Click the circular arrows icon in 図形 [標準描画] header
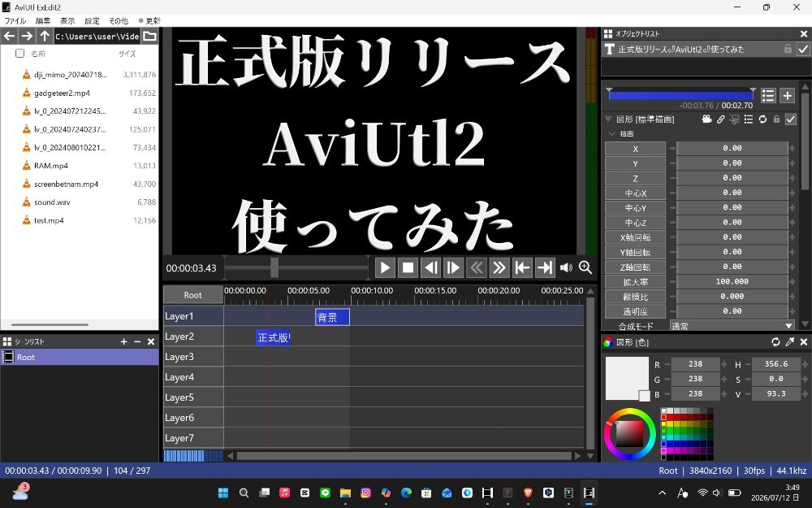The image size is (812, 508). (762, 119)
